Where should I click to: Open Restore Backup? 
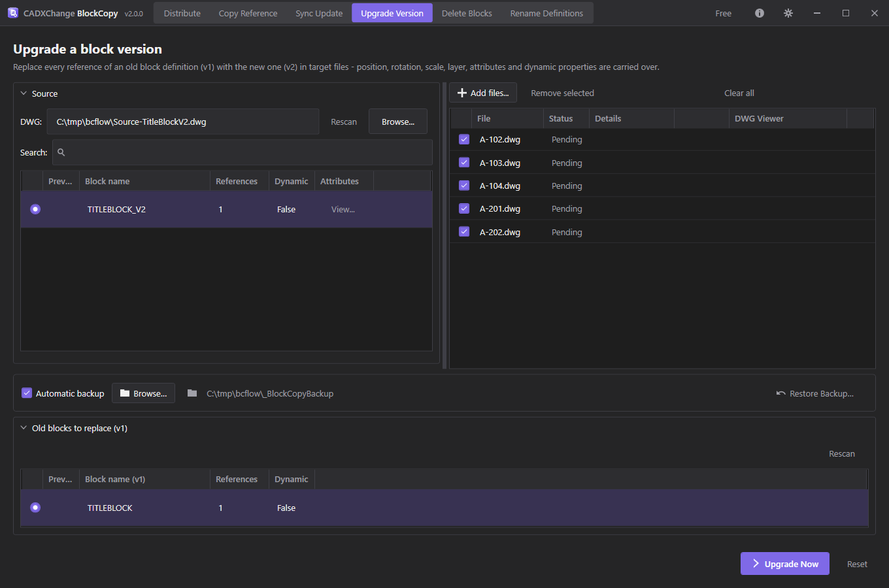coord(815,393)
